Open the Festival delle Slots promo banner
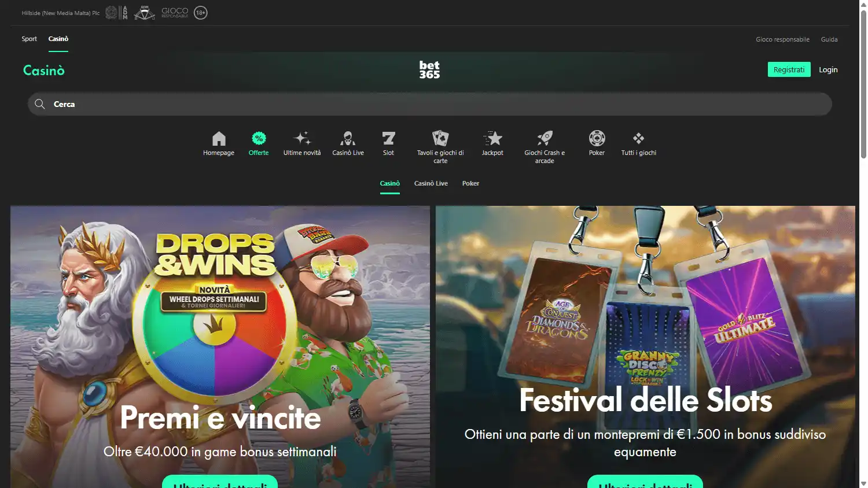This screenshot has width=868, height=488. (x=645, y=347)
